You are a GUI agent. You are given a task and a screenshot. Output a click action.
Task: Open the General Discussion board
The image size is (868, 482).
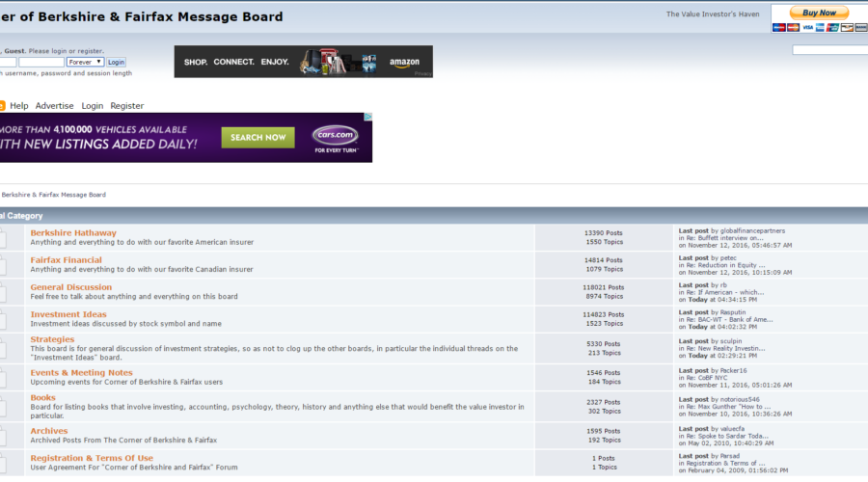click(70, 287)
